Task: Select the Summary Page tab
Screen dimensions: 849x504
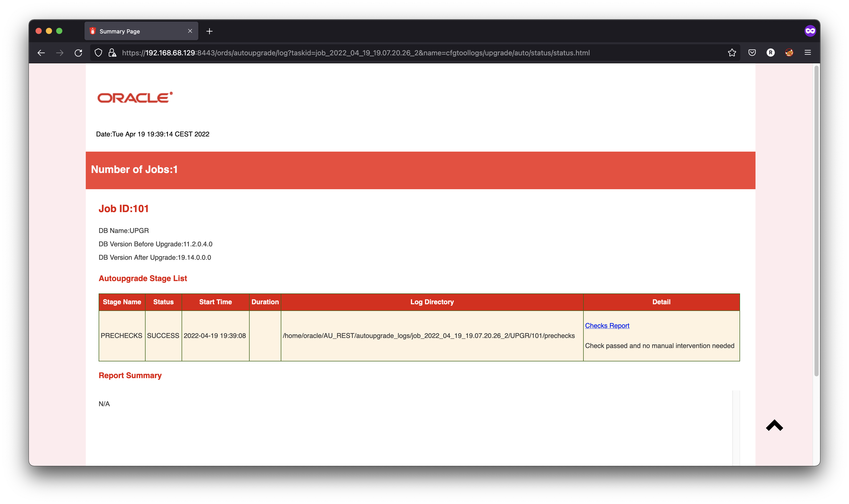Action: [x=141, y=31]
